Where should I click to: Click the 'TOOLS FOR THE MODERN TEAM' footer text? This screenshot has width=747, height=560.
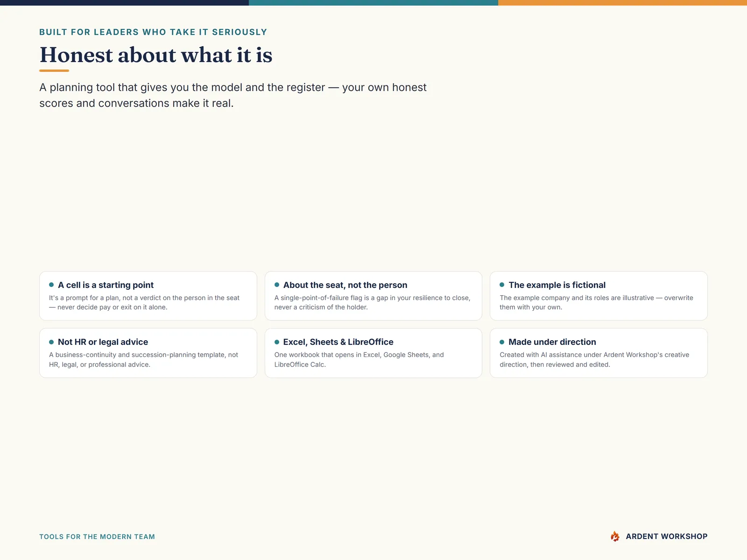pyautogui.click(x=97, y=537)
